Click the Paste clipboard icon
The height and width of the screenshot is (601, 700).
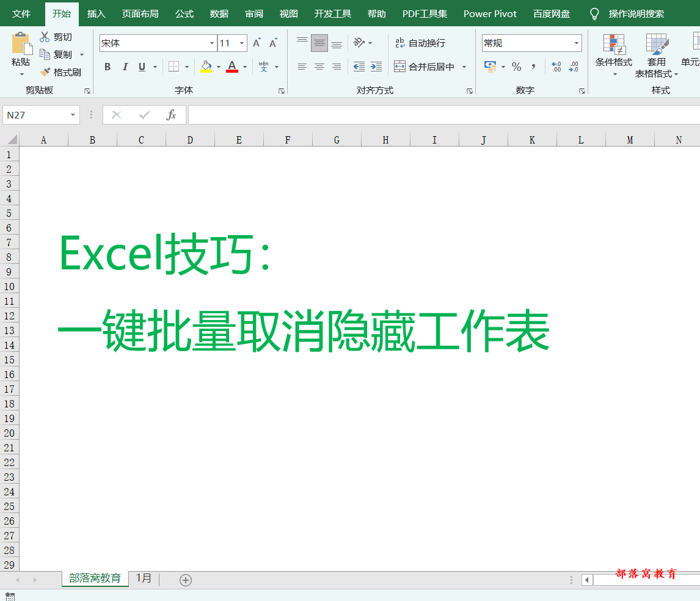click(x=21, y=44)
